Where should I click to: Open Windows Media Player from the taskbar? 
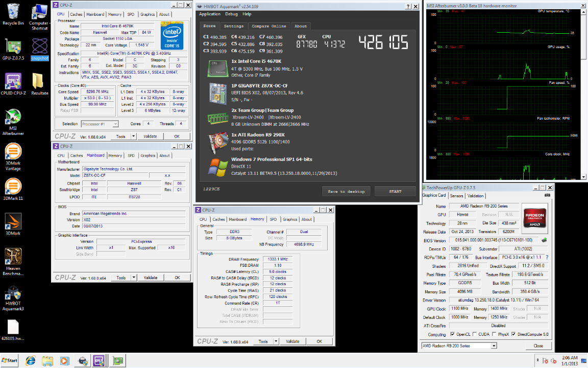[x=64, y=361]
